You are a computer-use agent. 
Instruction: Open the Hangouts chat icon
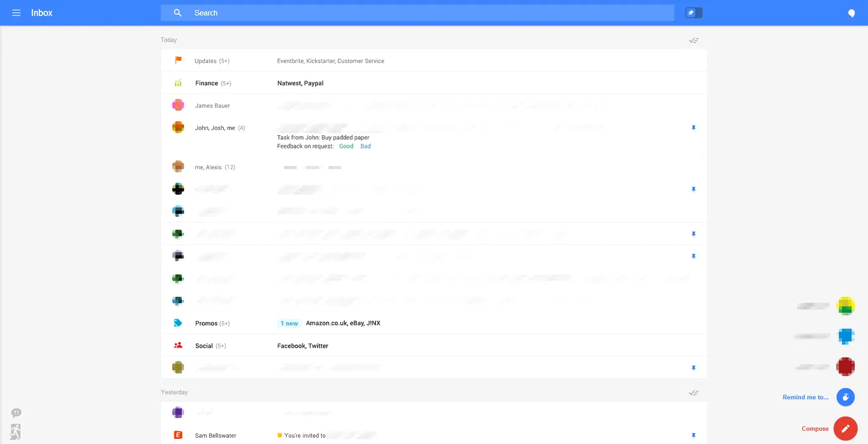click(x=16, y=413)
